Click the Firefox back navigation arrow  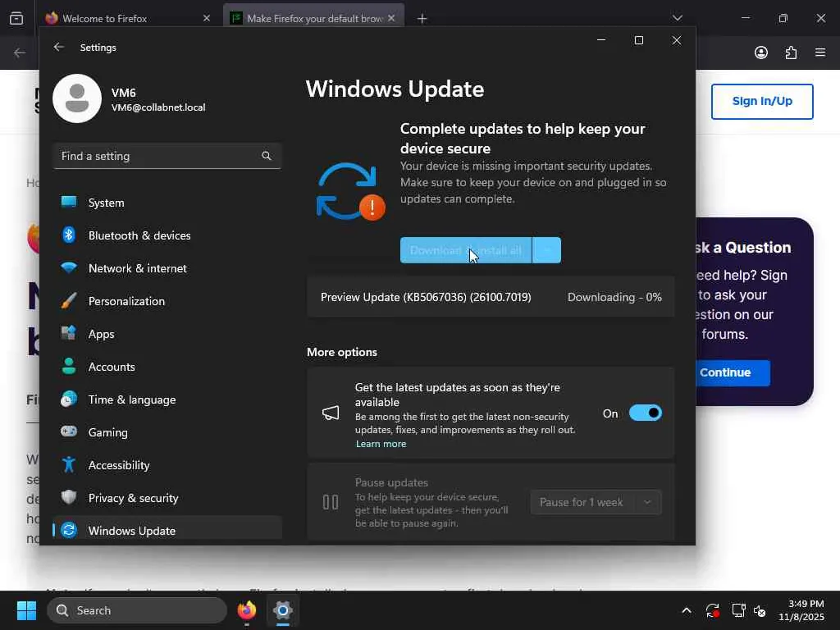point(20,52)
